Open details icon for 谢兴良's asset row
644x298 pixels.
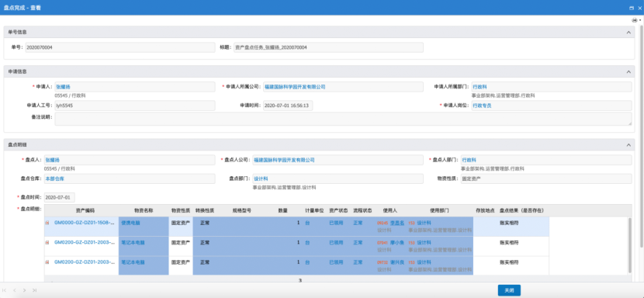(x=47, y=262)
